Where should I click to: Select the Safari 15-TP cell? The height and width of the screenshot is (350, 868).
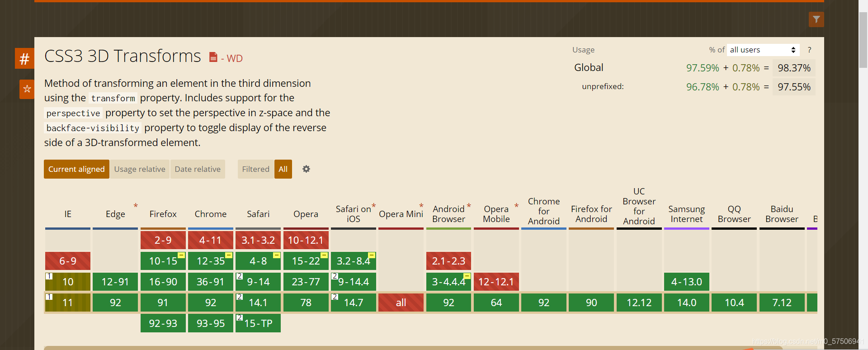(x=258, y=323)
